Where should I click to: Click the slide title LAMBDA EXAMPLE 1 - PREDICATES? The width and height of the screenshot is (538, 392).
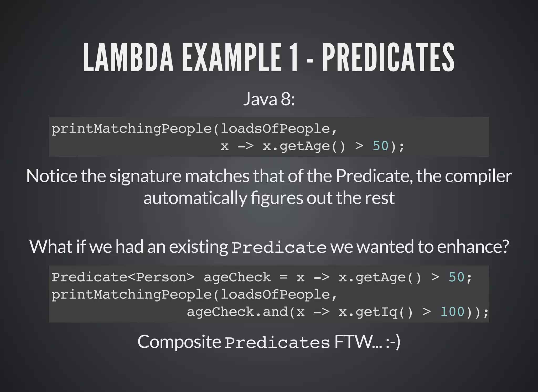click(x=269, y=57)
